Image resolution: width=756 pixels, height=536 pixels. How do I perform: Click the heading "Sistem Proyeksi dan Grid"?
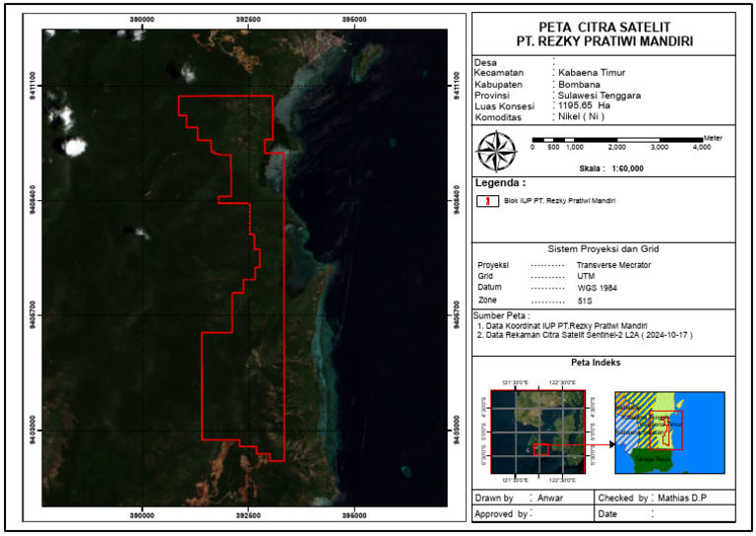pos(602,249)
